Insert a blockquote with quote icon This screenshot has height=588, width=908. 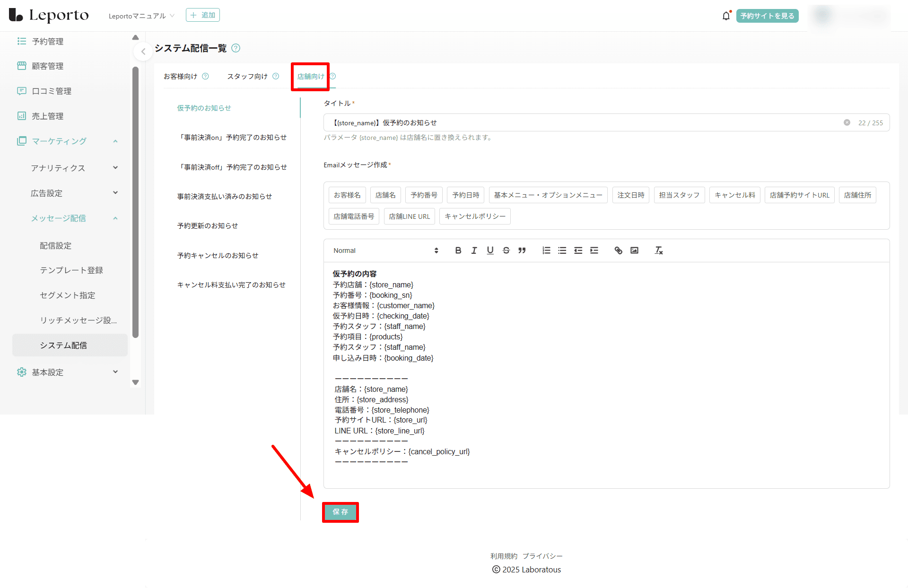(x=522, y=251)
